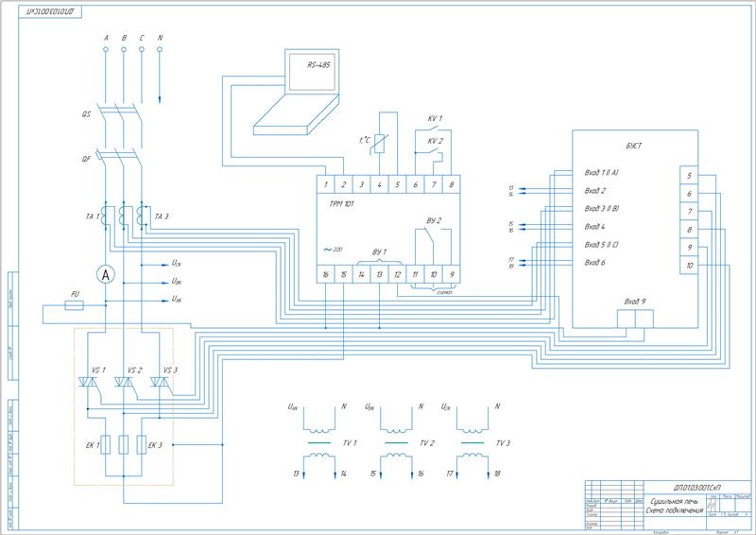Click the phase B input terminal circle
This screenshot has height=535, width=756.
click(x=124, y=49)
